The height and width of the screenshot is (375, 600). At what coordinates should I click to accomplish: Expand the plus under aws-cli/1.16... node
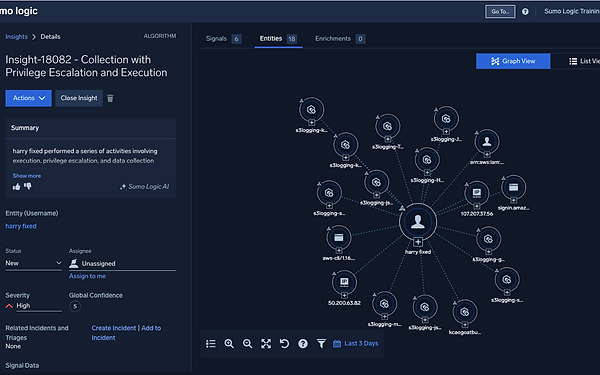click(x=339, y=251)
